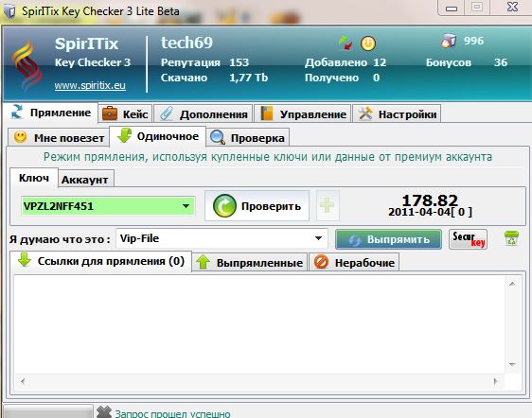Select the Одиночное sub-tab
Screen dimensions: 532x418
[158, 136]
